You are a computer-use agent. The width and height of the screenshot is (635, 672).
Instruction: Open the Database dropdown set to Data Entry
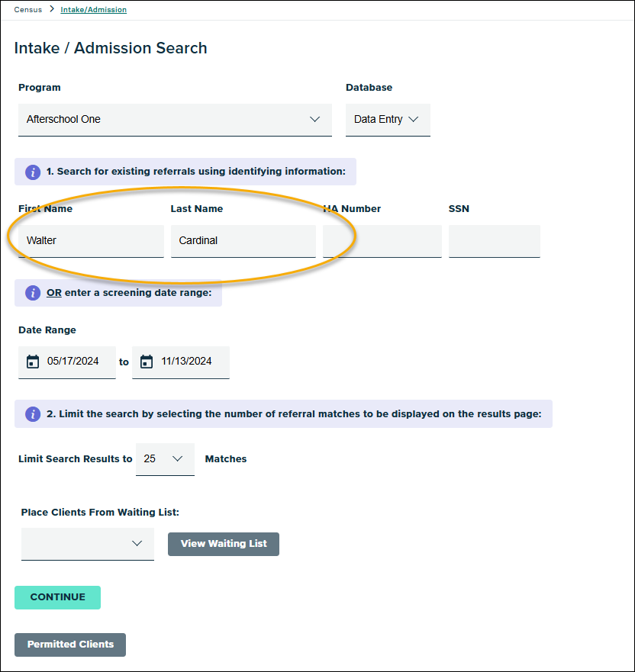pyautogui.click(x=387, y=120)
